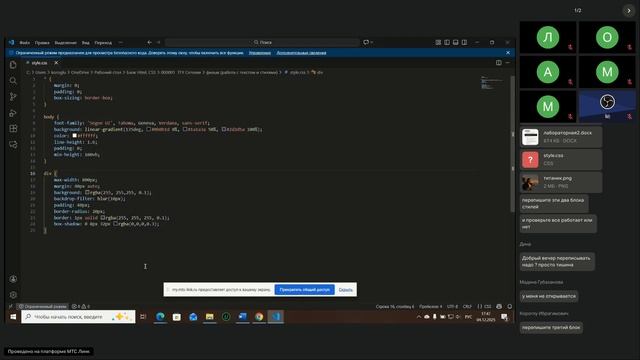
Task: Open the Selection menu
Action: tap(65, 42)
